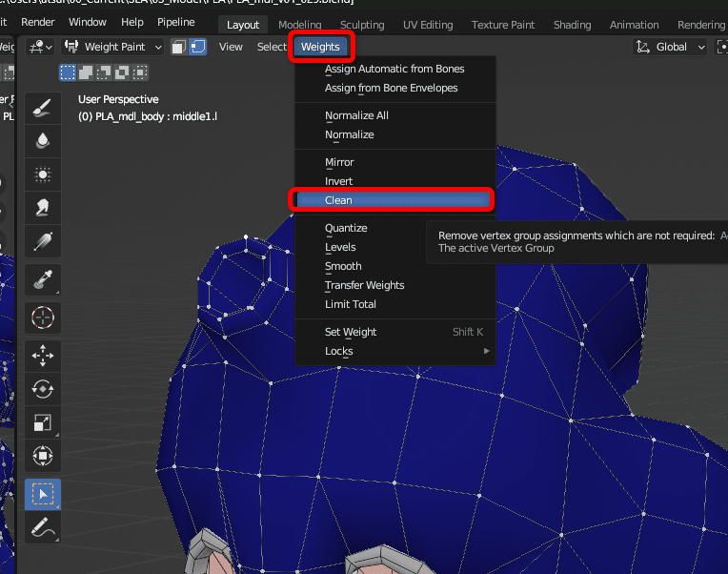
Task: Open the pivot point selector
Action: click(721, 47)
